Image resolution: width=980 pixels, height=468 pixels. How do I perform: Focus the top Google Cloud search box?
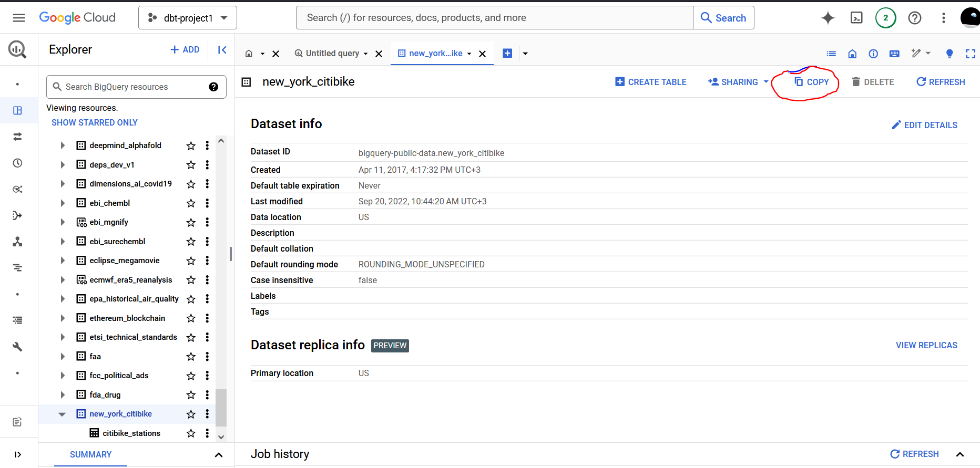(x=495, y=18)
